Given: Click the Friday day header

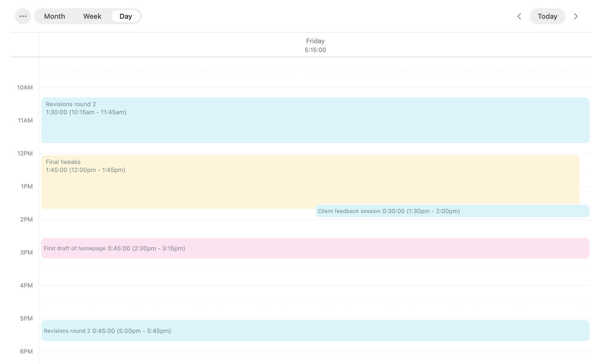Looking at the screenshot, I should 315,41.
